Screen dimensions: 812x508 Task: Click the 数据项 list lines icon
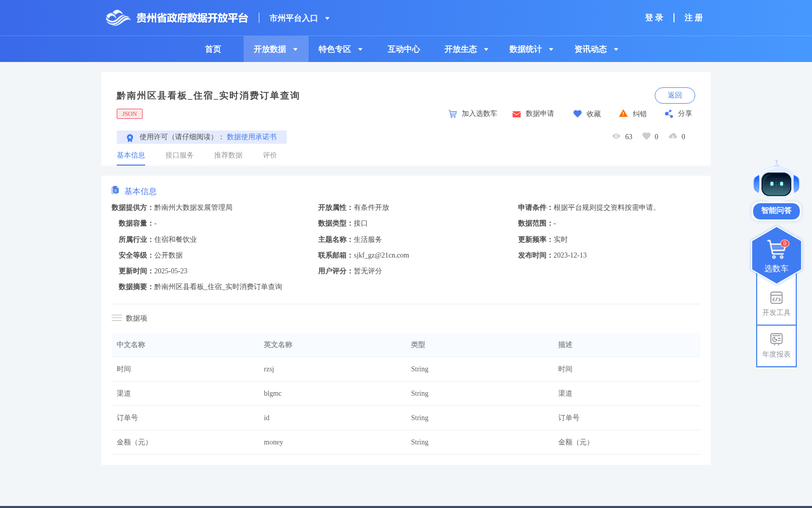[x=117, y=318]
